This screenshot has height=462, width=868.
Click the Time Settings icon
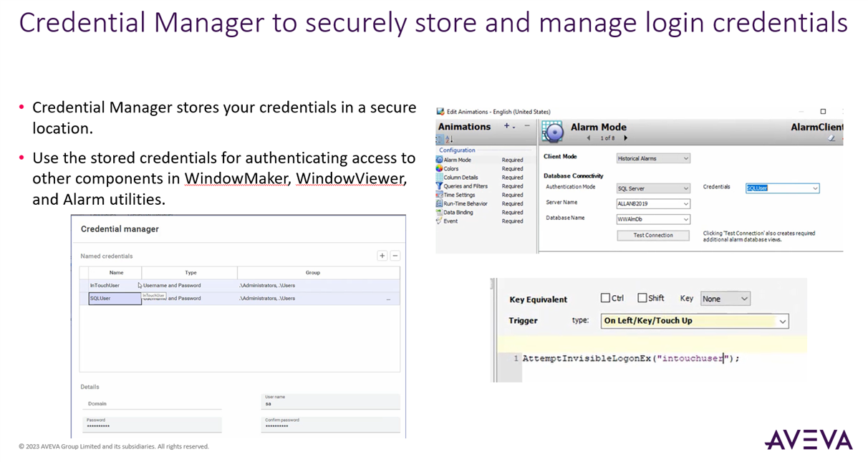439,195
